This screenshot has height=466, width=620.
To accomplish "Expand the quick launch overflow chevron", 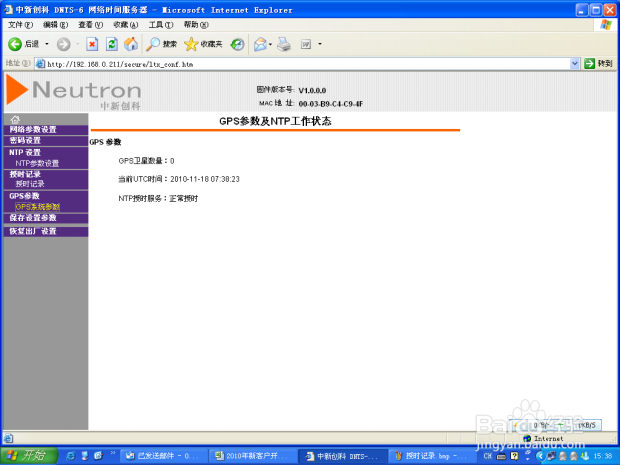I will (x=113, y=453).
